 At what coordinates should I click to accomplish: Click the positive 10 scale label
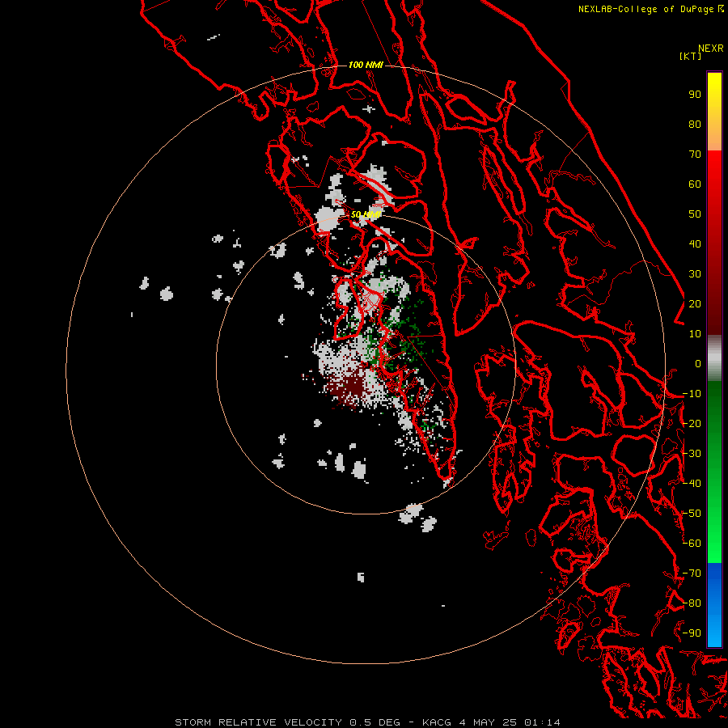(695, 334)
